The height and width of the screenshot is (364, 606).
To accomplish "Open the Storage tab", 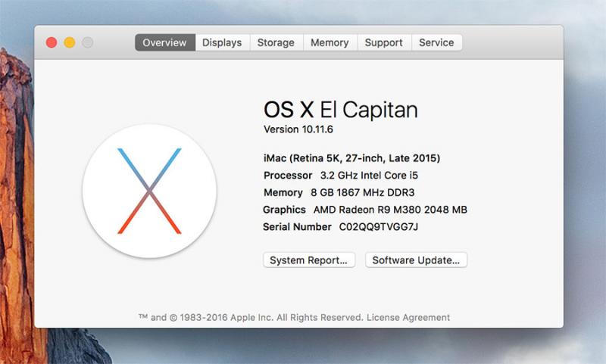I will click(x=276, y=42).
